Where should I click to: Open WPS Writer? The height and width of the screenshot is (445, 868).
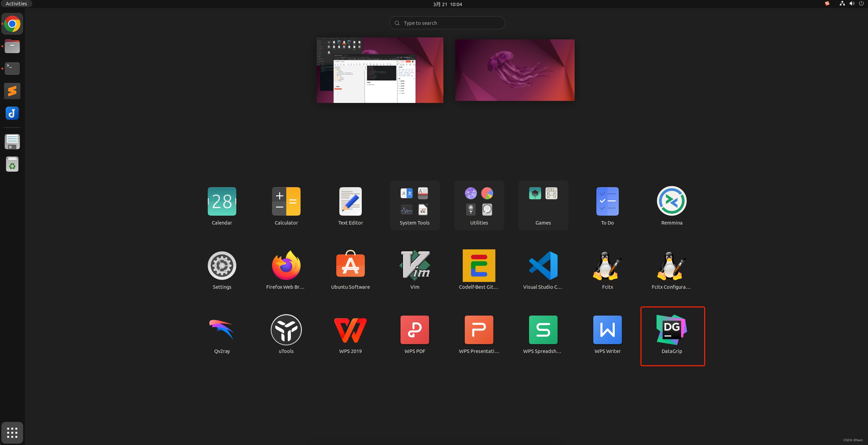pyautogui.click(x=607, y=334)
